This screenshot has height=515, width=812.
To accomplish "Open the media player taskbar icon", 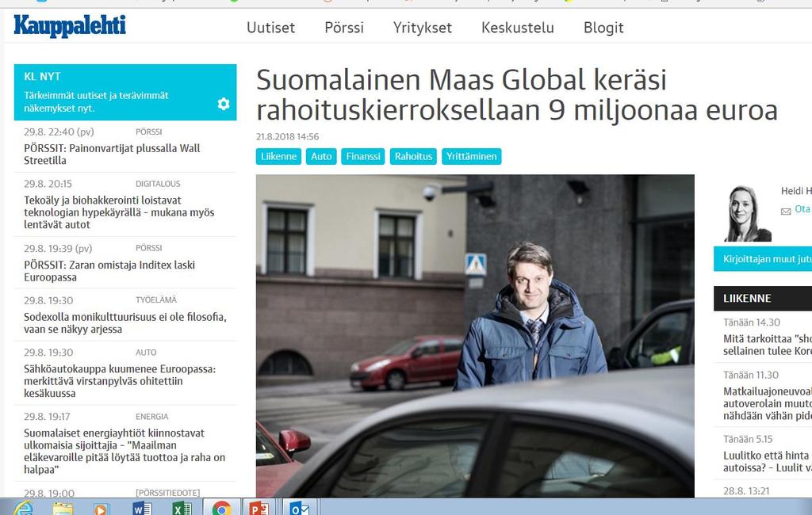I will [x=101, y=509].
